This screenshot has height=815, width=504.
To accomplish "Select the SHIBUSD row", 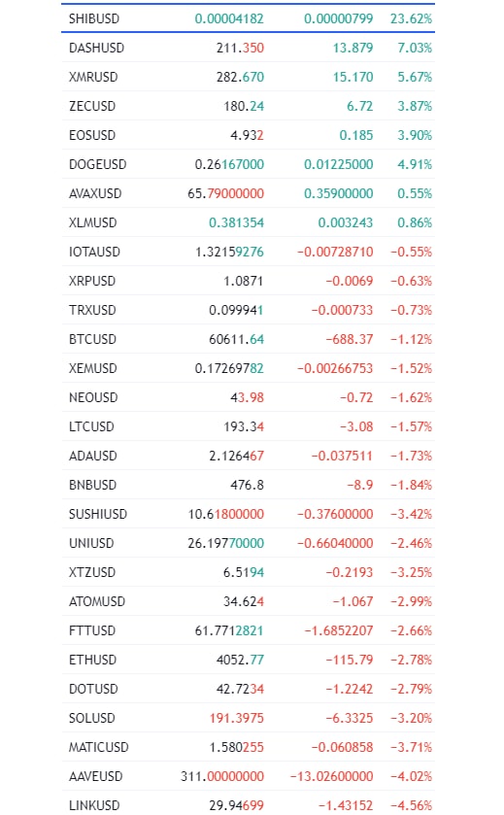I will [248, 18].
